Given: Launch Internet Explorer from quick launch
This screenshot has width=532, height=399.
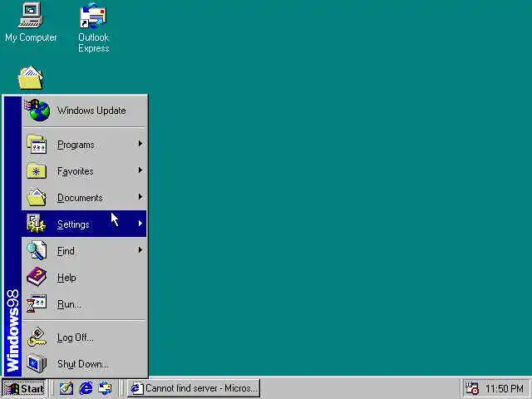Looking at the screenshot, I should click(86, 388).
